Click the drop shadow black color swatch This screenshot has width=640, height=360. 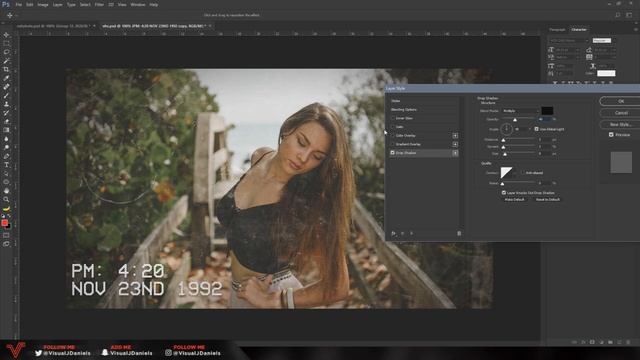[x=547, y=111]
